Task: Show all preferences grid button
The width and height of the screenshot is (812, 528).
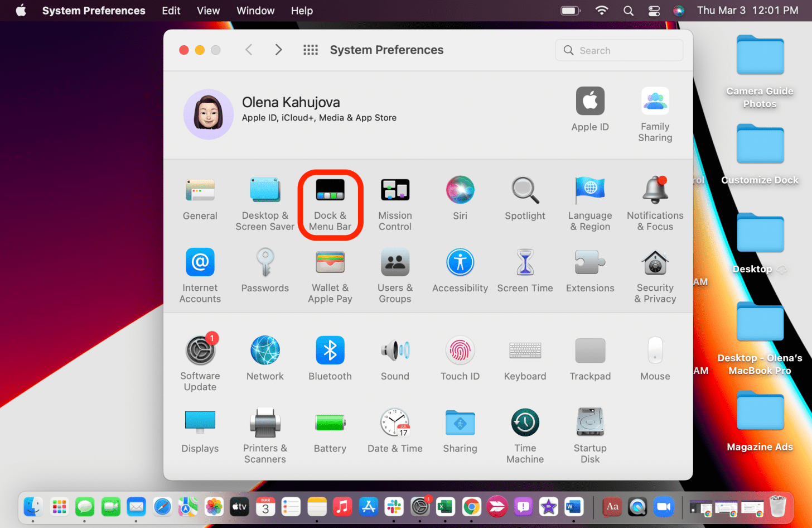Action: 311,50
